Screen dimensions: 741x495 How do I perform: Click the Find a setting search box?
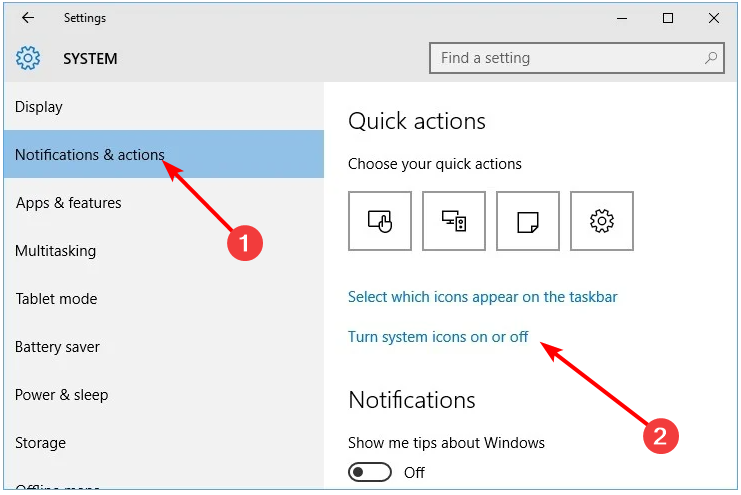(x=577, y=58)
